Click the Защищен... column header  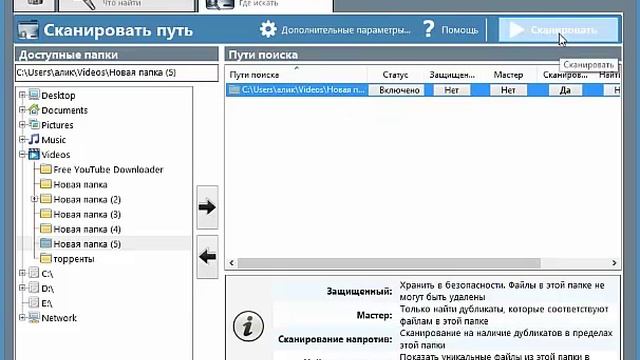click(x=452, y=75)
